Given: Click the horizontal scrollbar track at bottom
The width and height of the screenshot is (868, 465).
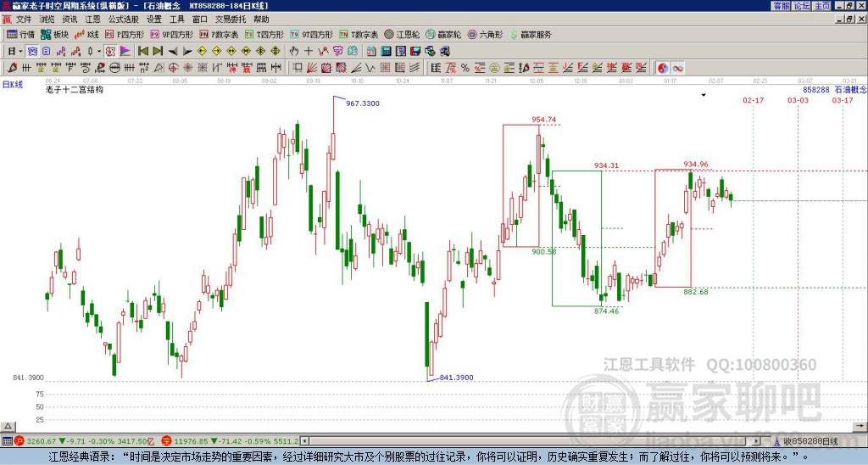Looking at the screenshot, I should click(531, 441).
